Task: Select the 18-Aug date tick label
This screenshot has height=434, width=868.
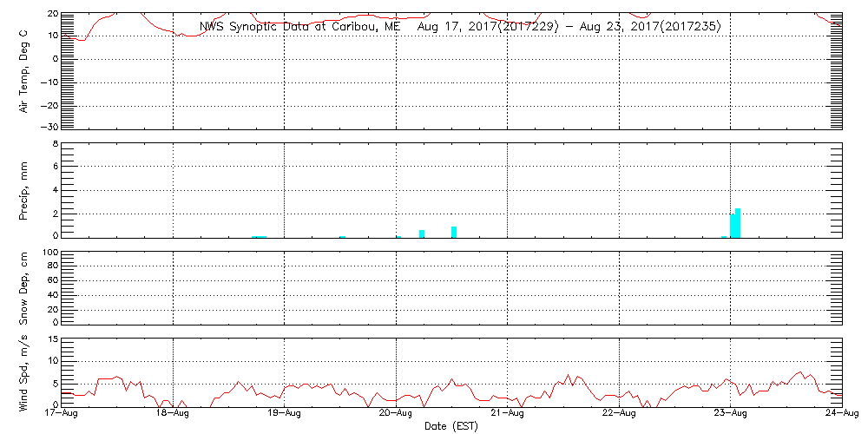Action: pyautogui.click(x=174, y=415)
